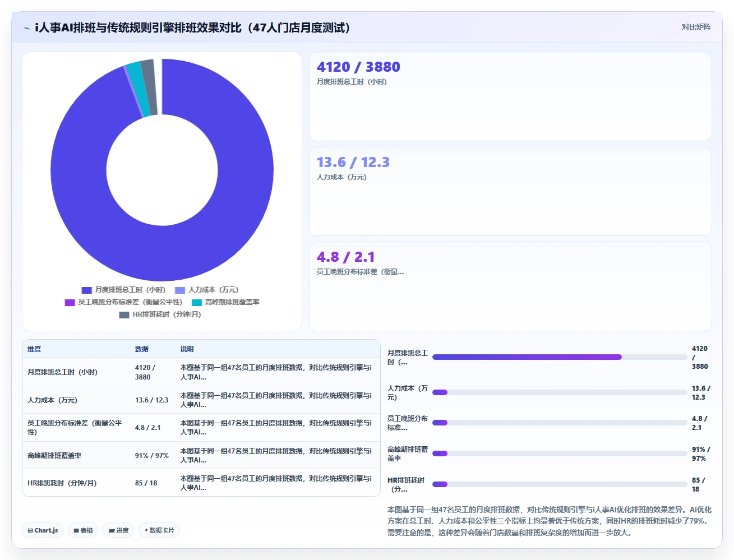
Task: Click the cyan donut chart slice
Action: point(138,90)
